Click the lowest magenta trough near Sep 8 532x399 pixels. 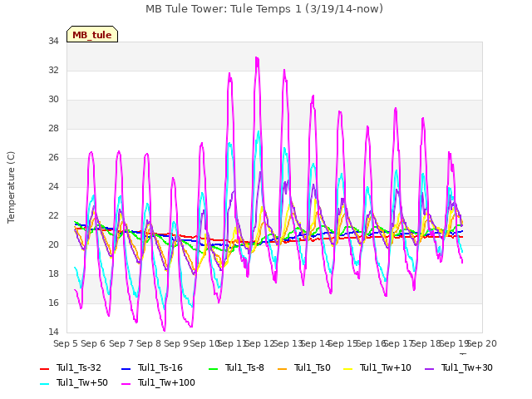click(165, 330)
